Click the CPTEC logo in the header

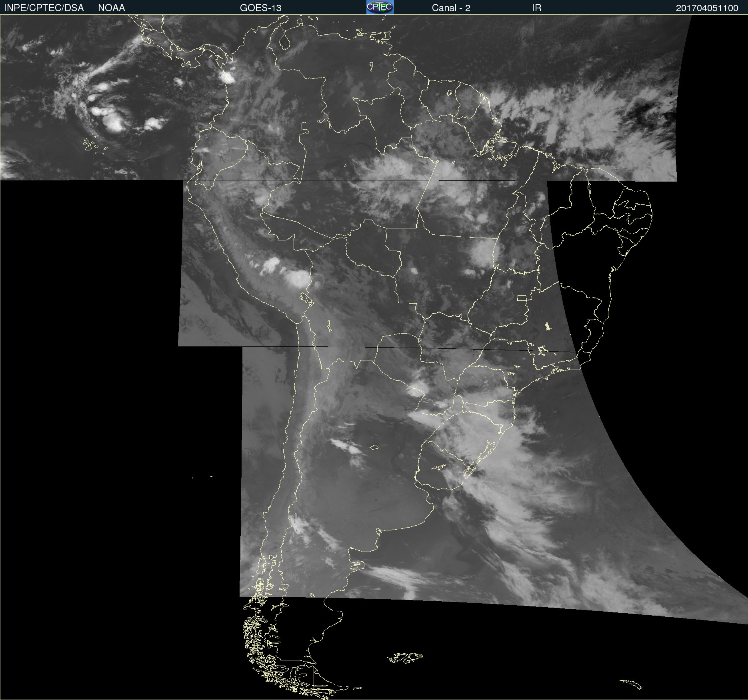tap(380, 7)
